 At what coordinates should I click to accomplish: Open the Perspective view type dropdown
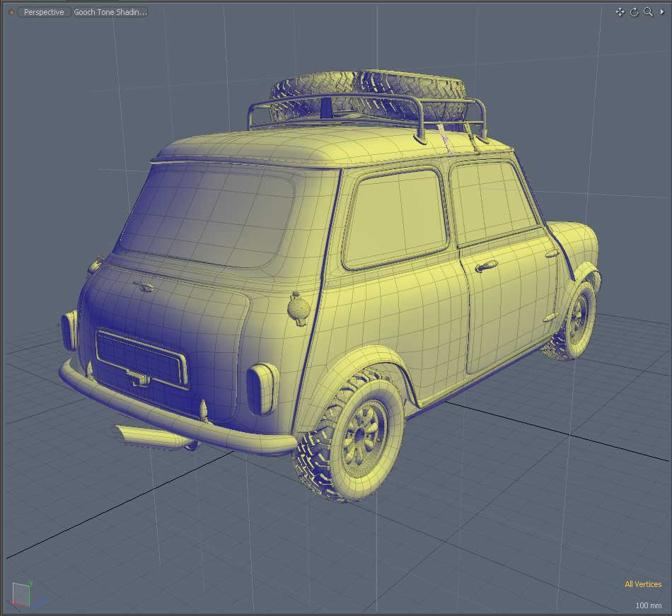43,11
